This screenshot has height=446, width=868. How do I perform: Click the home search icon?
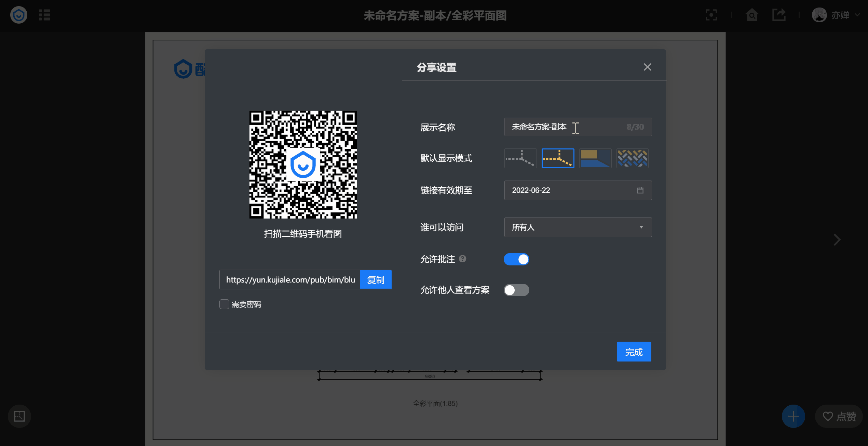[752, 15]
